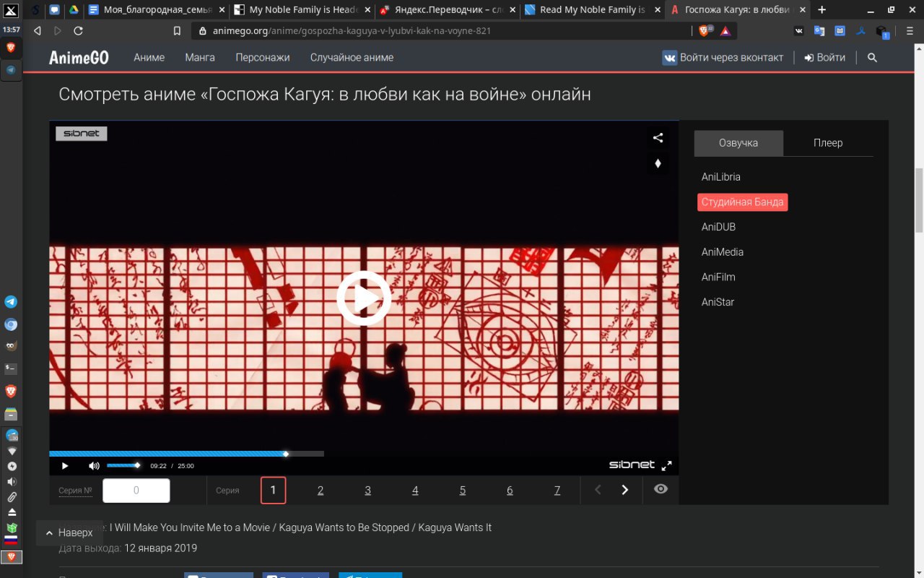
Task: Switch to the Озвучка tab
Action: [738, 143]
